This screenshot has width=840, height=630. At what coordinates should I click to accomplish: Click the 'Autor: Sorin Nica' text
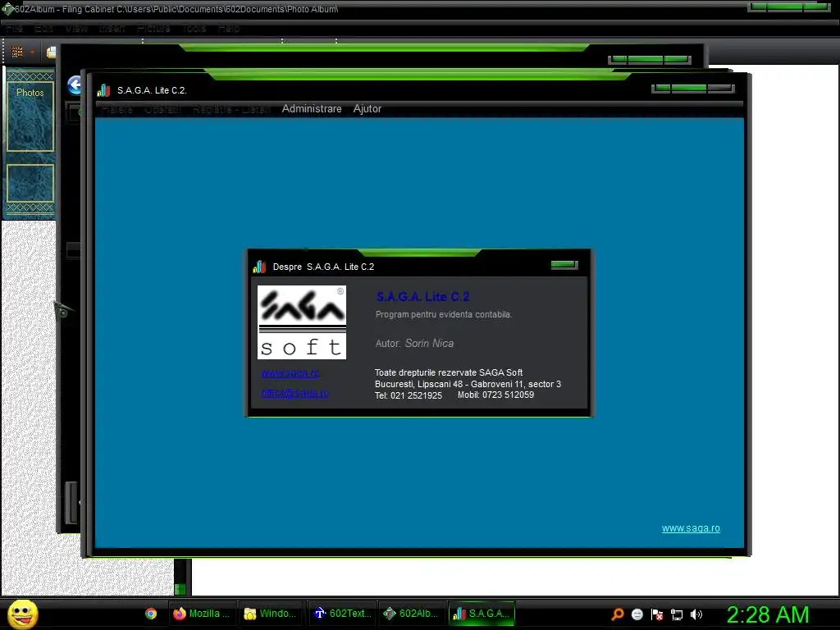(414, 344)
